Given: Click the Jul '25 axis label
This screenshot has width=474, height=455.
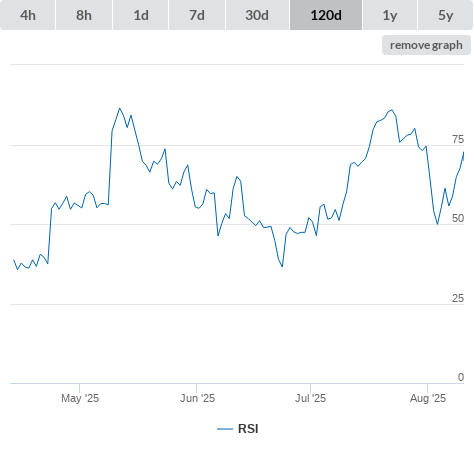Looking at the screenshot, I should tap(310, 398).
